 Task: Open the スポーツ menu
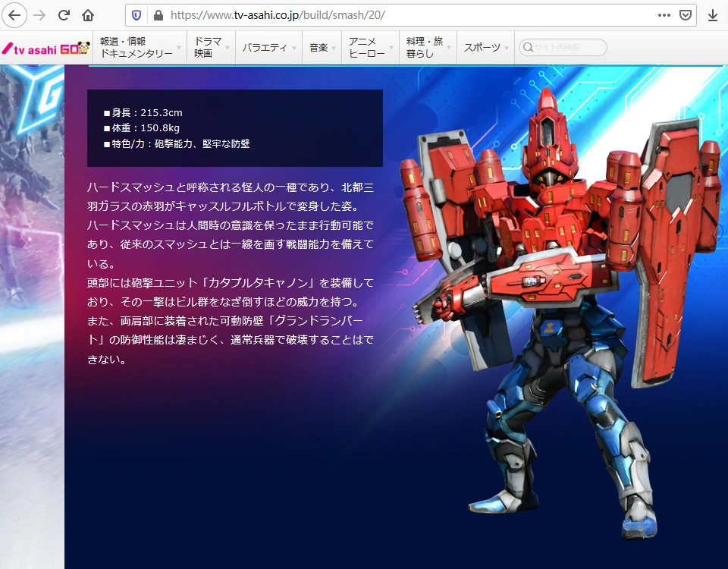pyautogui.click(x=485, y=47)
